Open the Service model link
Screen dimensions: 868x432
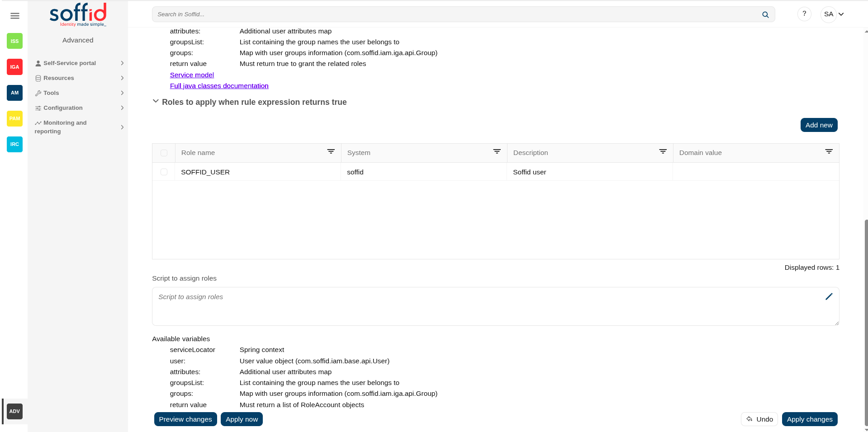pos(192,75)
